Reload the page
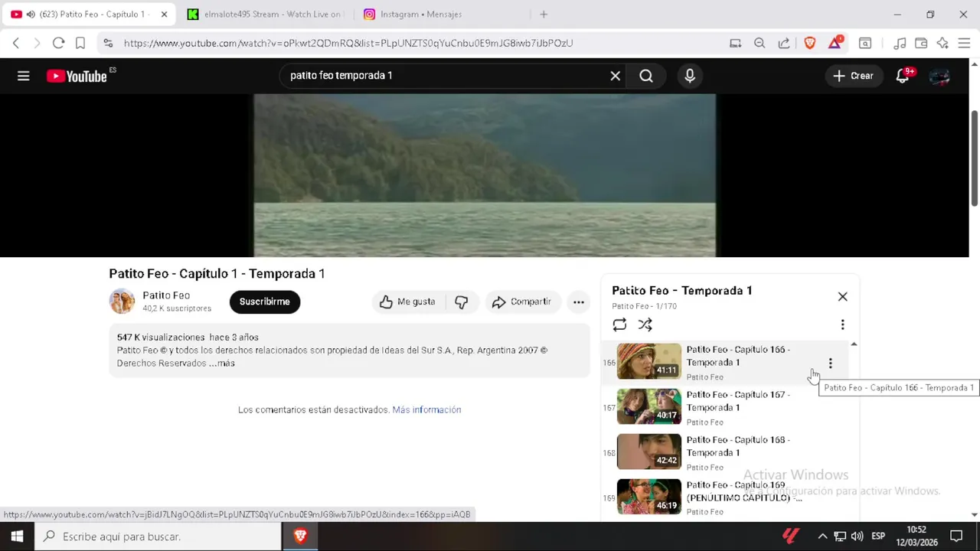This screenshot has width=980, height=551. tap(58, 43)
